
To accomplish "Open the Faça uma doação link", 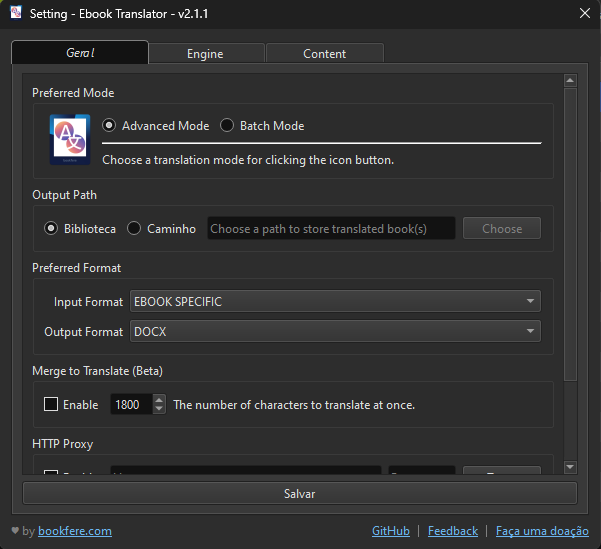I will pyautogui.click(x=542, y=531).
